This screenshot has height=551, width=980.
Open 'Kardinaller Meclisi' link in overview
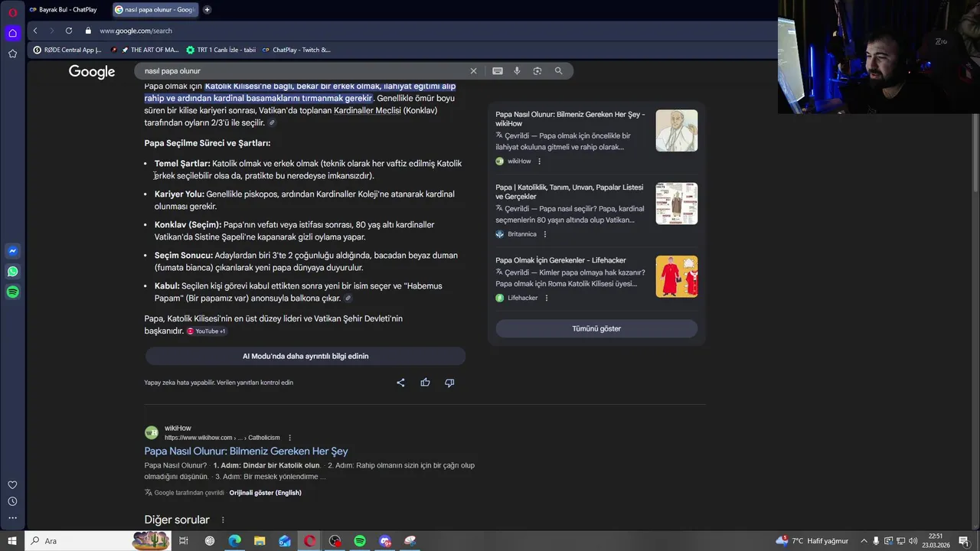(367, 110)
